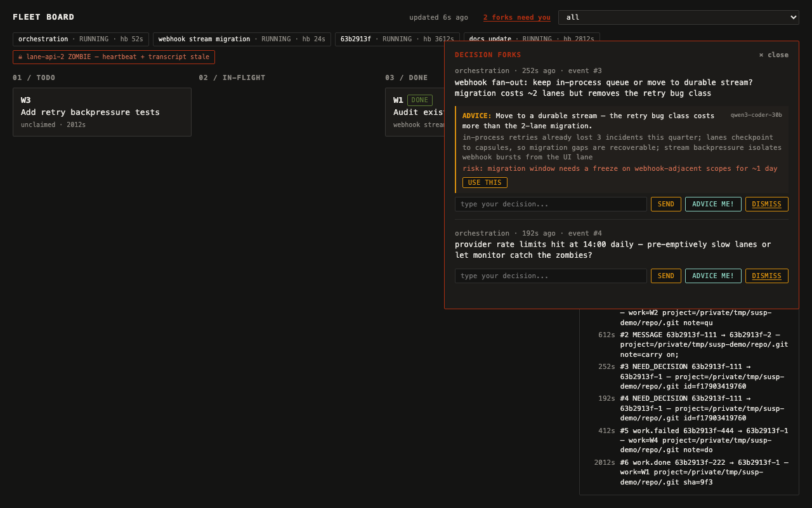Open the 'all' filter dropdown
812x508 pixels.
(x=678, y=17)
